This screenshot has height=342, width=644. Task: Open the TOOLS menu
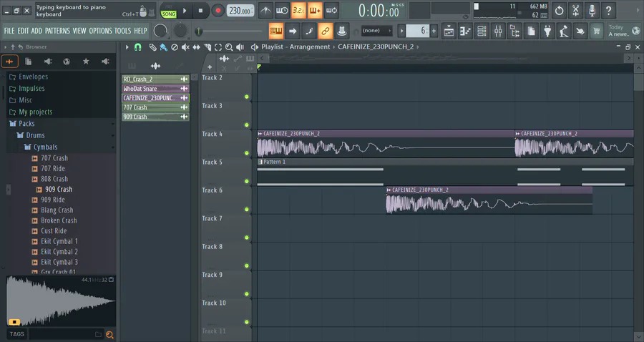(x=122, y=31)
